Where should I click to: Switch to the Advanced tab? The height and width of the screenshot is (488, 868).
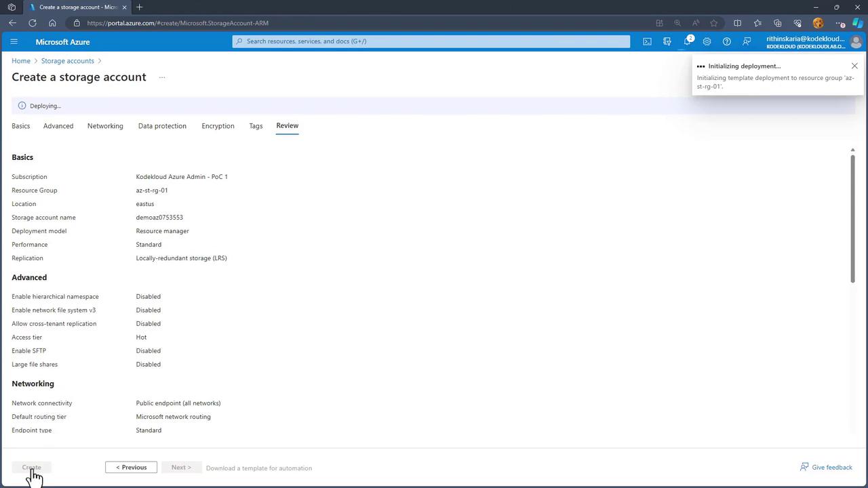(x=58, y=126)
